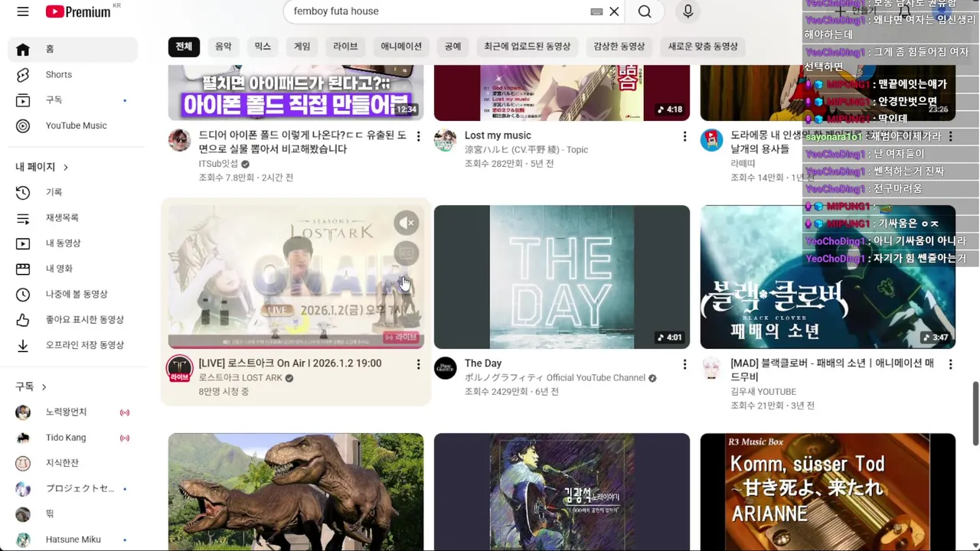980x551 pixels.
Task: Open 아이폰 폴드 video thumbnail
Action: pyautogui.click(x=296, y=93)
